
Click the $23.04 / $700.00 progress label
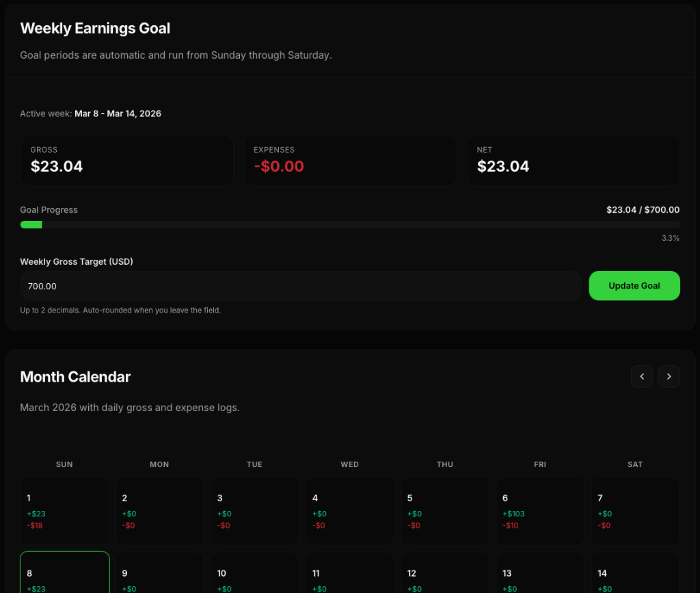pyautogui.click(x=643, y=210)
